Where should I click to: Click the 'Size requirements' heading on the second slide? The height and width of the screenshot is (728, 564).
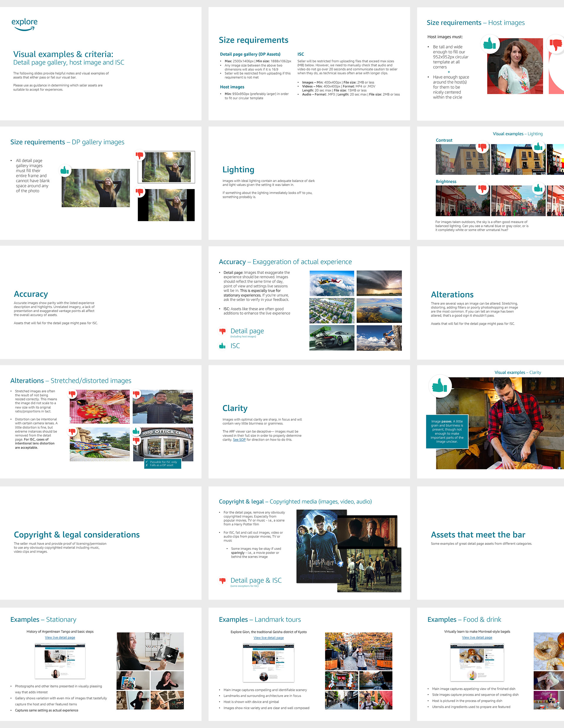254,40
